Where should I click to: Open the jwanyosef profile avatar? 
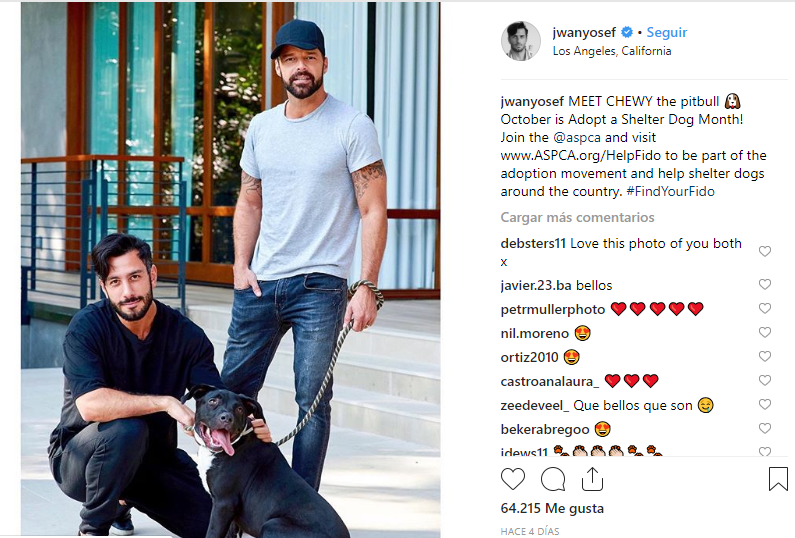coord(521,41)
